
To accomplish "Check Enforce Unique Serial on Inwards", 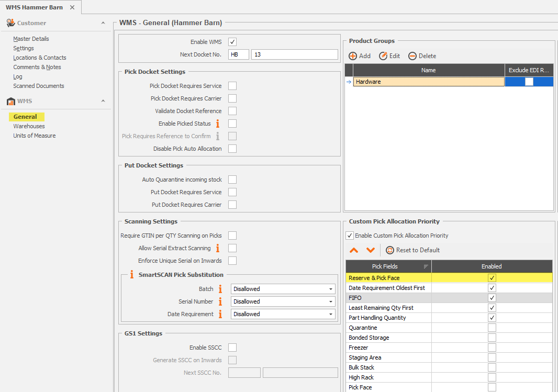I will click(232, 261).
